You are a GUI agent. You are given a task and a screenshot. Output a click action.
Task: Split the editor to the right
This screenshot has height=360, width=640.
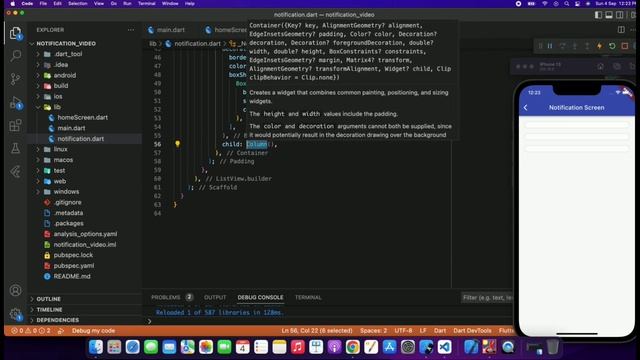click(621, 30)
